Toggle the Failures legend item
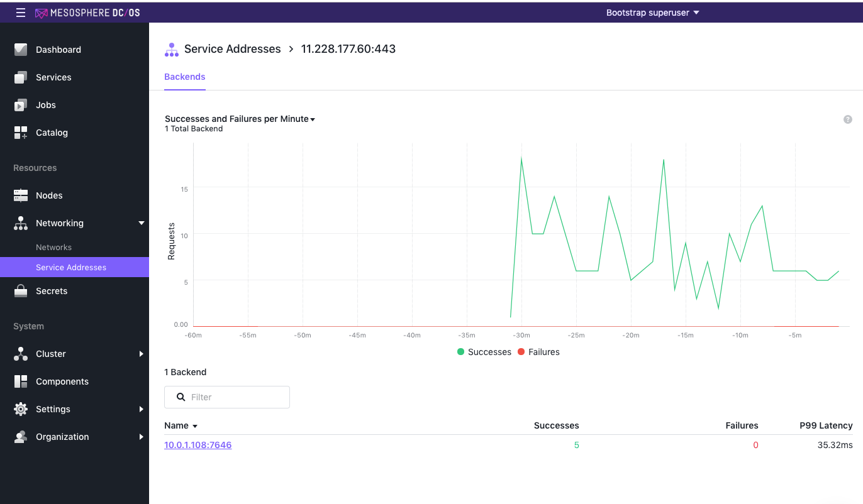 (538, 352)
